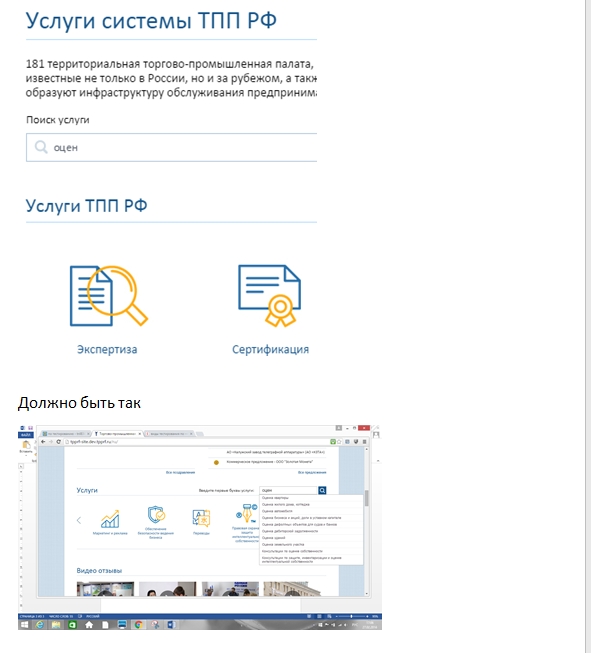Click Word 'Вставить' paste icon in embedded screenshot
The image size is (591, 653).
click(26, 446)
